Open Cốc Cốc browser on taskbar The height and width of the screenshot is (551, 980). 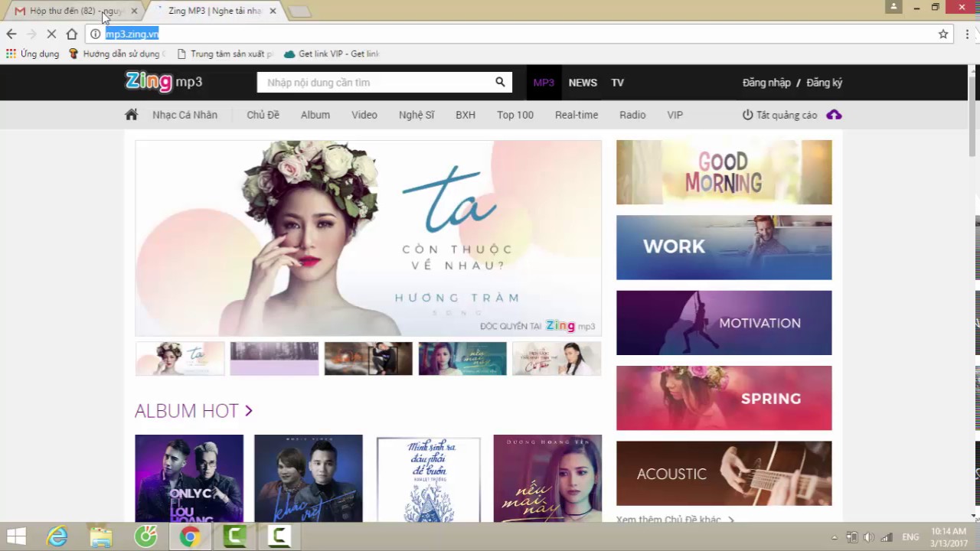click(x=145, y=536)
